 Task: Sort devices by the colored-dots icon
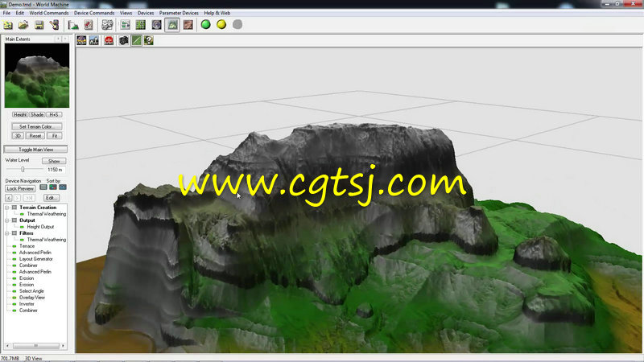pyautogui.click(x=53, y=187)
